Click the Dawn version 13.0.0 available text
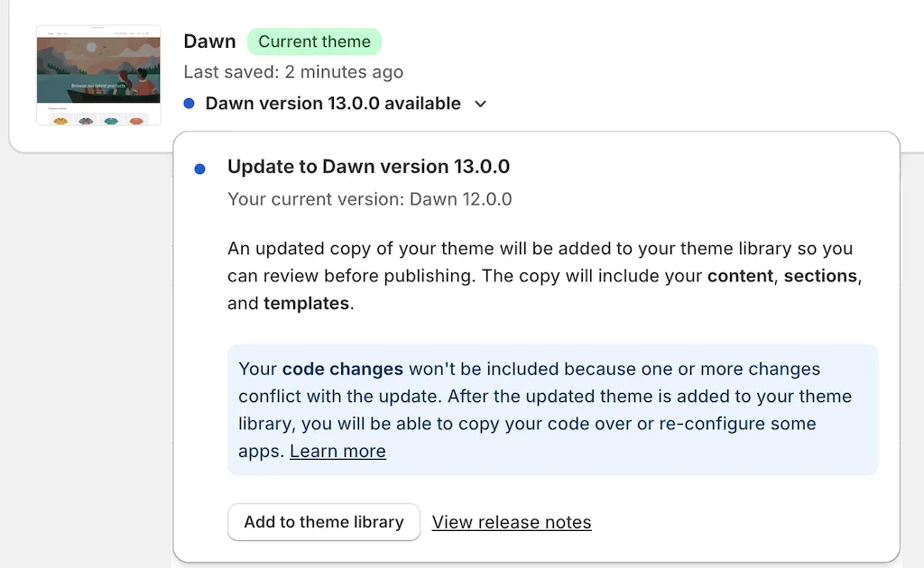Viewport: 924px width, 568px height. pyautogui.click(x=333, y=104)
